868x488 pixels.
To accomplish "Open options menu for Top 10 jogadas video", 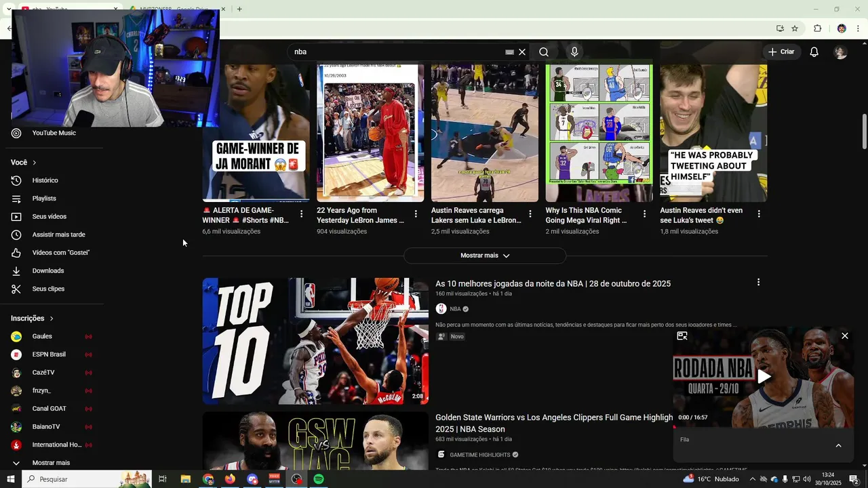I will coord(758,283).
